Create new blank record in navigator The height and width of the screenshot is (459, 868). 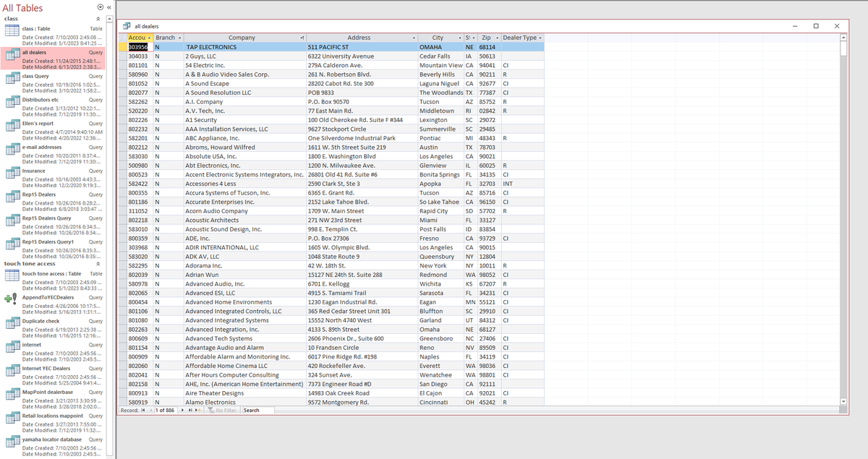197,410
